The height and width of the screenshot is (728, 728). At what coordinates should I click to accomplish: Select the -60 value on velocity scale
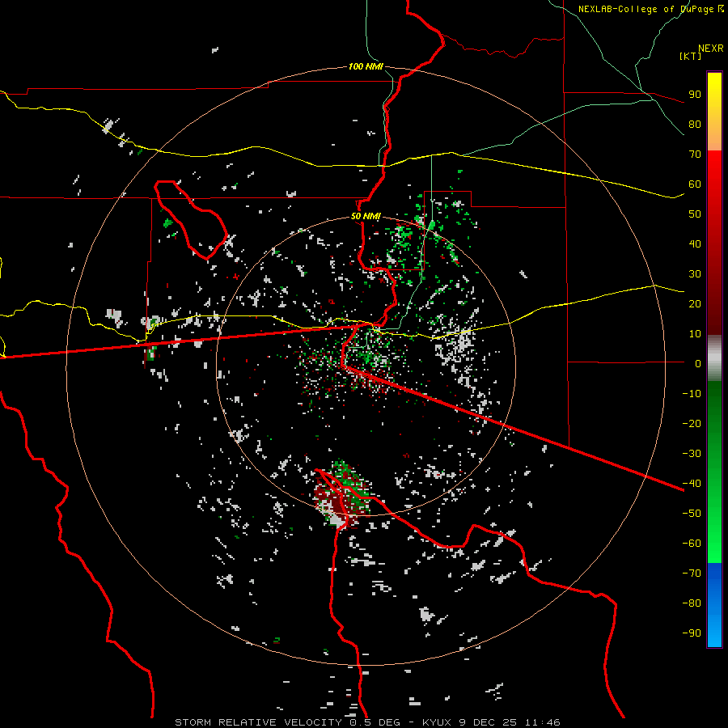[x=692, y=544]
